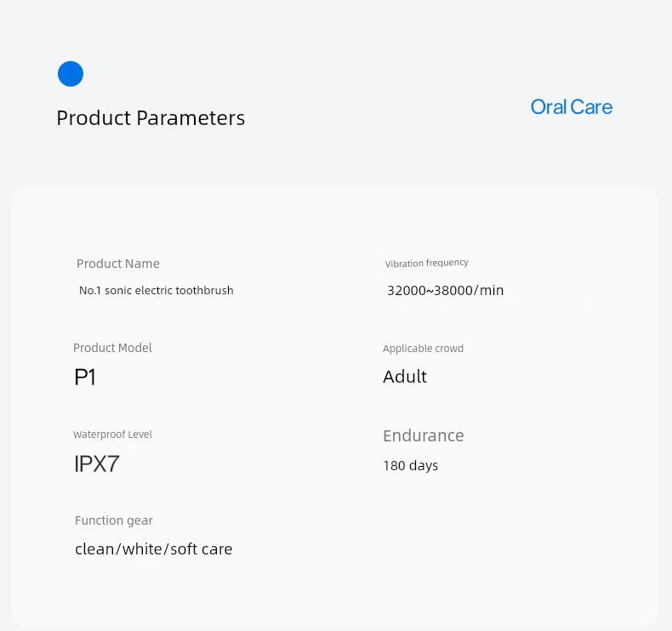This screenshot has height=631, width=672.
Task: Select the Product Model label
Action: pos(112,348)
